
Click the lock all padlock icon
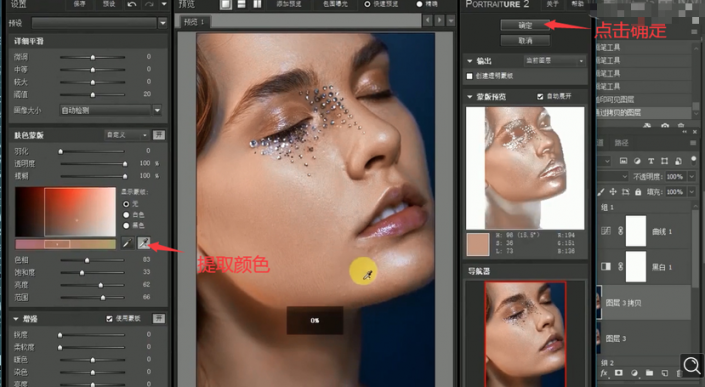pyautogui.click(x=638, y=192)
